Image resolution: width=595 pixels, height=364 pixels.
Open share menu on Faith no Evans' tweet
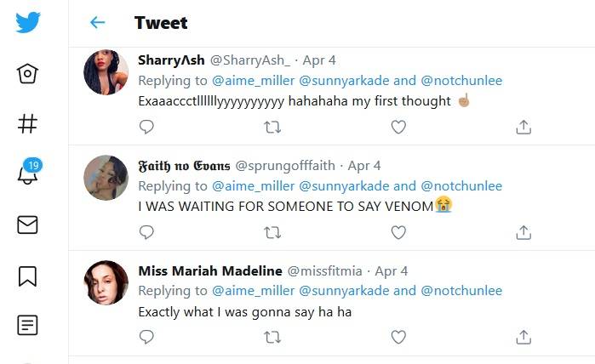coord(523,231)
